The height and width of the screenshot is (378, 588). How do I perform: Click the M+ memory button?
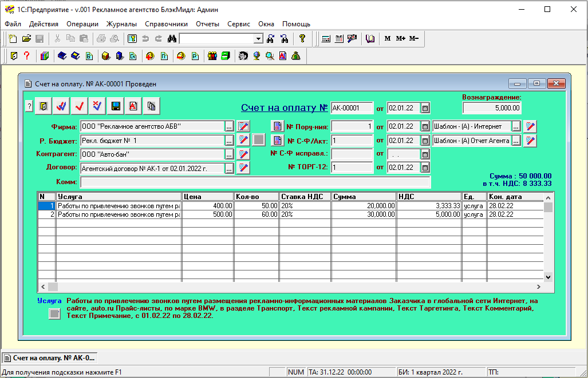401,38
